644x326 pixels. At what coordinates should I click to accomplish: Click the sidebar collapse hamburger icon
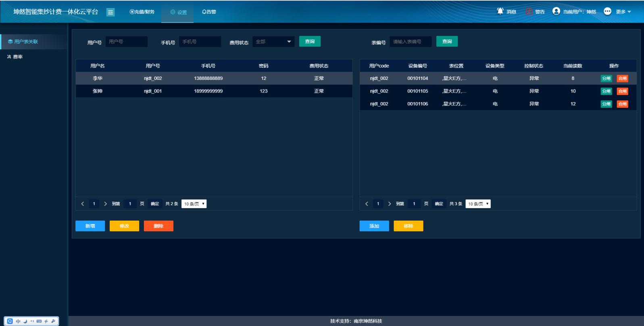tap(110, 12)
